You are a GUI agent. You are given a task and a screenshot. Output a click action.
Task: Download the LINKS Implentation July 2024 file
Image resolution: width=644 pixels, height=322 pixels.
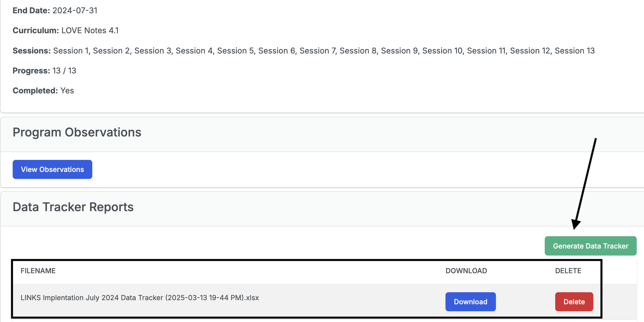tap(471, 302)
